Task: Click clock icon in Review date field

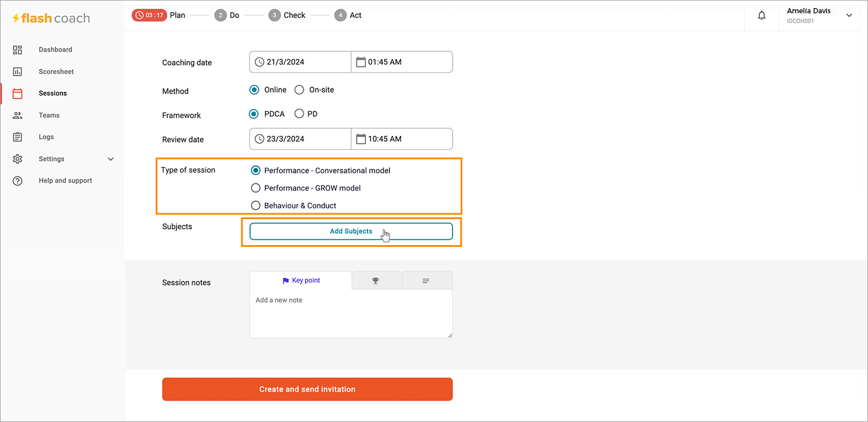Action: [260, 139]
